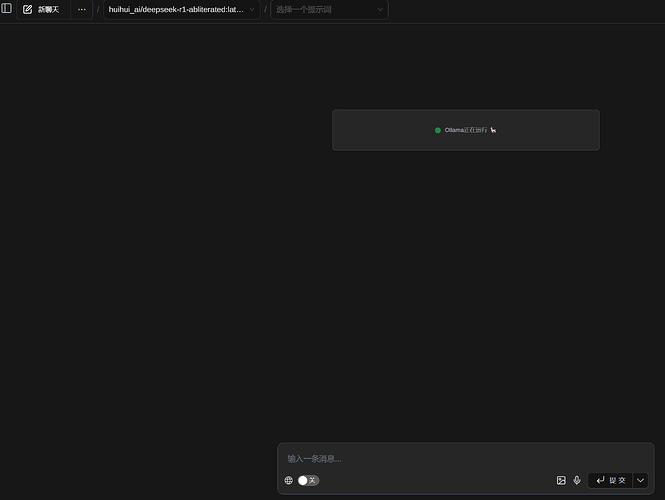Focus the 输入一条消息 message input field
The image size is (665, 500).
pos(466,458)
